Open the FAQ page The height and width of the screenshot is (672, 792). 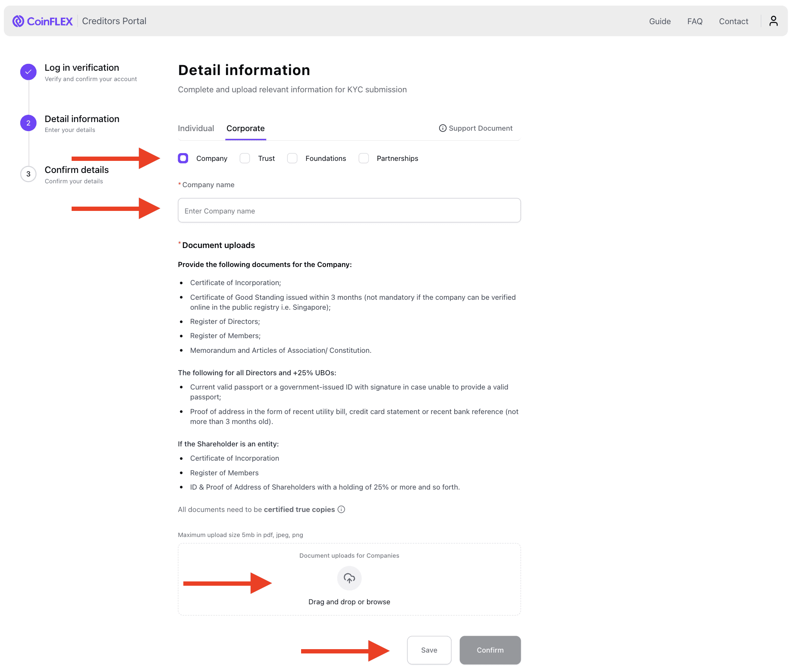coord(695,21)
